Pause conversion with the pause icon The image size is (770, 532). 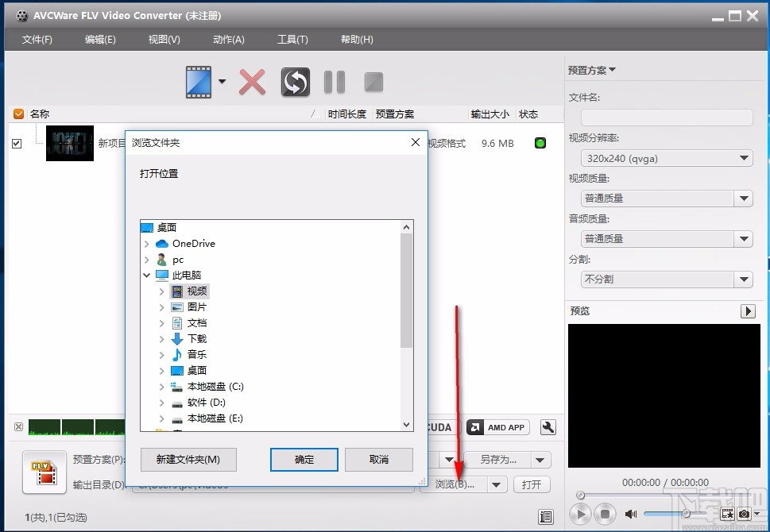333,82
